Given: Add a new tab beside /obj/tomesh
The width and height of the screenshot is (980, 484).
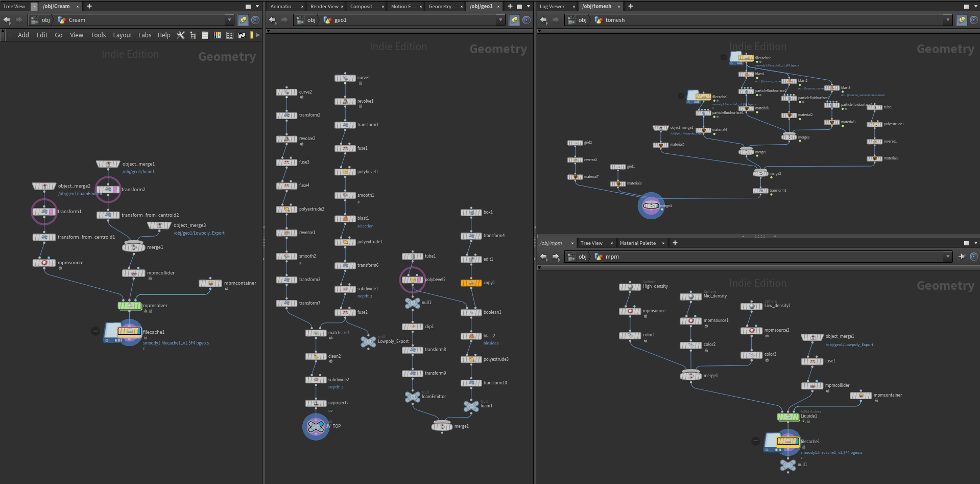Looking at the screenshot, I should 631,6.
